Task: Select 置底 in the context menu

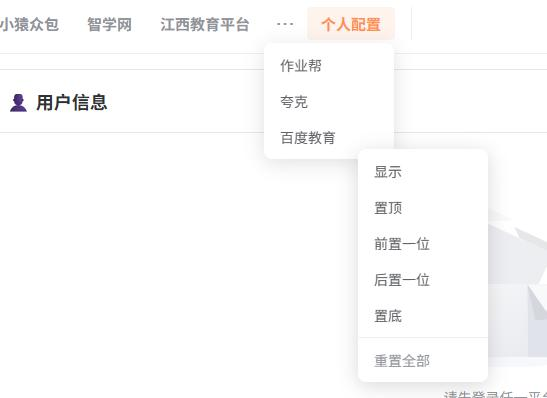Action: tap(423, 316)
